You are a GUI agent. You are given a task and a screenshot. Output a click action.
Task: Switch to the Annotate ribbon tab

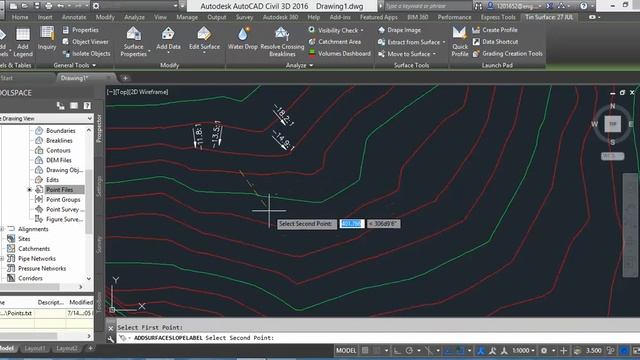74,17
